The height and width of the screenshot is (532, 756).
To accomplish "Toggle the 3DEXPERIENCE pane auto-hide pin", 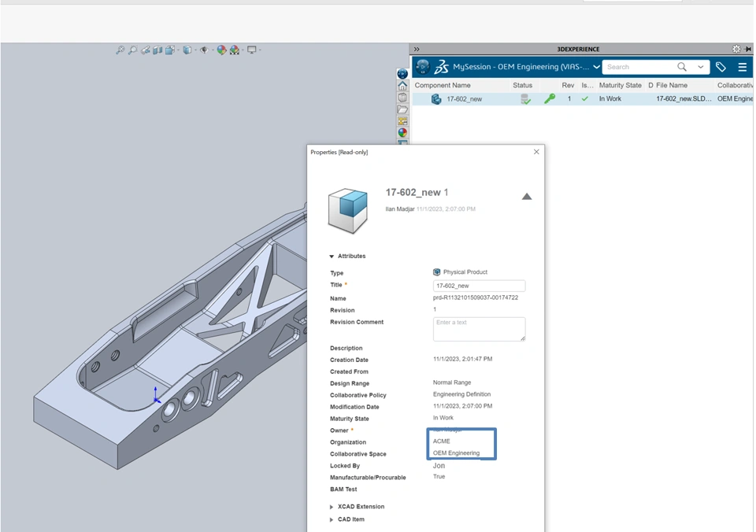I will click(748, 49).
